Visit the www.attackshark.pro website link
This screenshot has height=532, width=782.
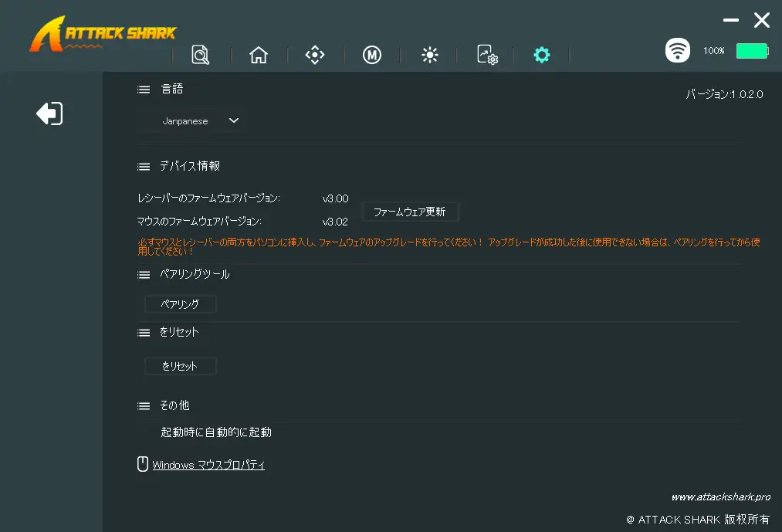(x=720, y=497)
